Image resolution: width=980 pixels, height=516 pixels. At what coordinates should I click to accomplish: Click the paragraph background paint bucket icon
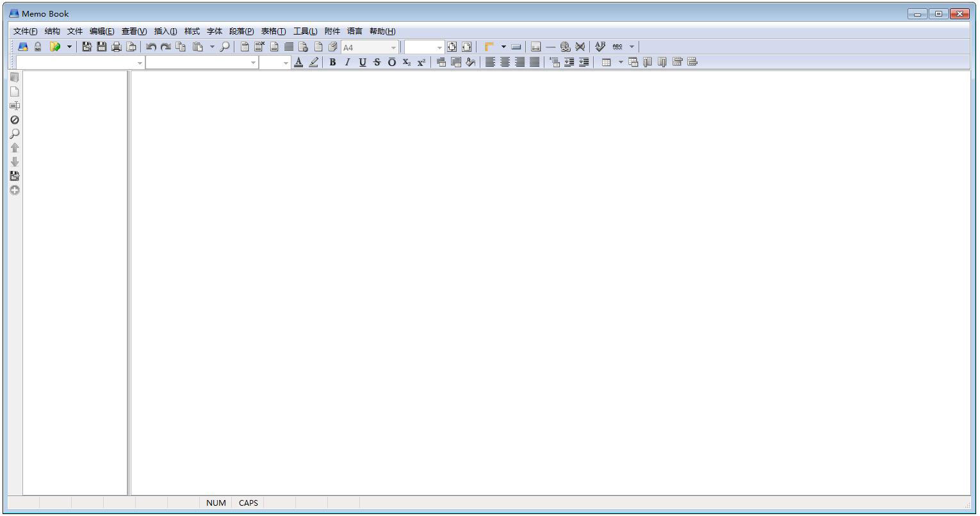tap(471, 62)
